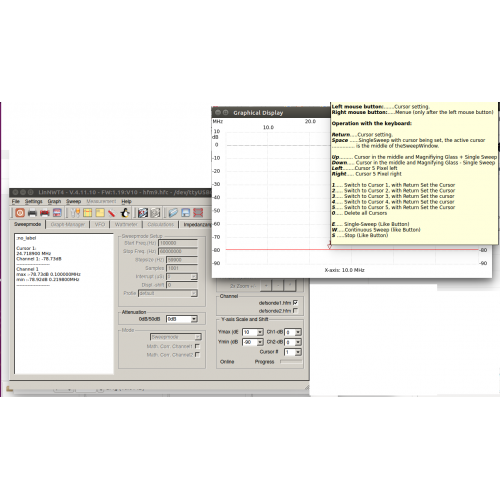Enable the defsonde2.hfm channel checkbox
The width and height of the screenshot is (500, 500).
295,311
